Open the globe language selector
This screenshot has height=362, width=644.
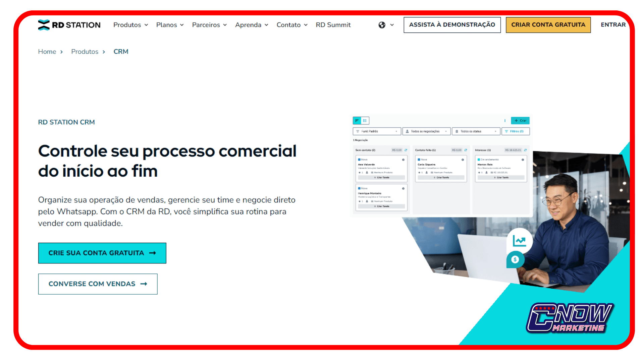(x=382, y=25)
